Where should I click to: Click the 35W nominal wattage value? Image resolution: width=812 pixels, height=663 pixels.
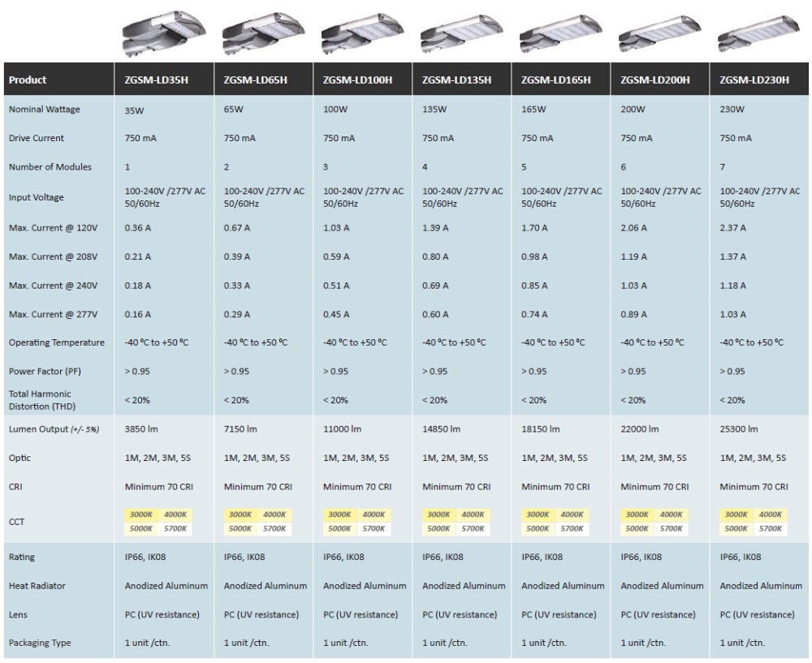point(134,110)
